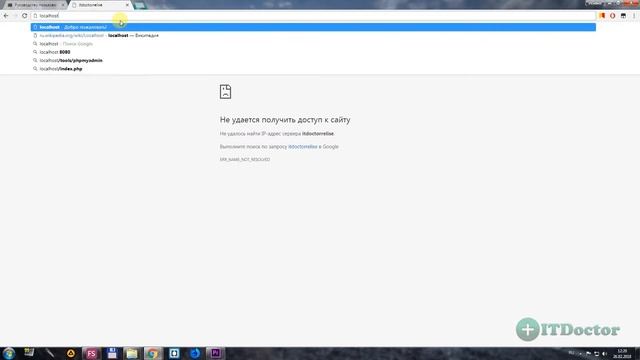This screenshot has height=360, width=640.
Task: Go back with the browser back arrow
Action: coord(6,16)
